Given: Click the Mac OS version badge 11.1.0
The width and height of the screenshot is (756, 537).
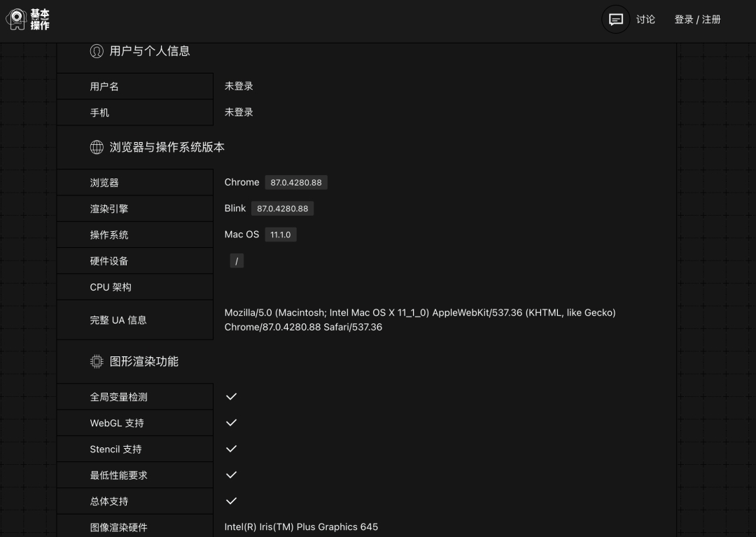Looking at the screenshot, I should 280,235.
